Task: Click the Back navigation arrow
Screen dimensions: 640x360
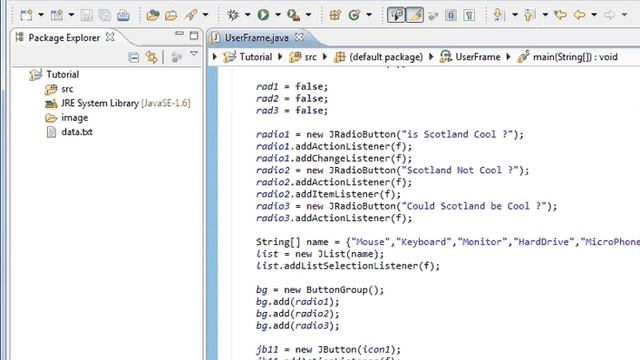Action: pyautogui.click(x=579, y=15)
